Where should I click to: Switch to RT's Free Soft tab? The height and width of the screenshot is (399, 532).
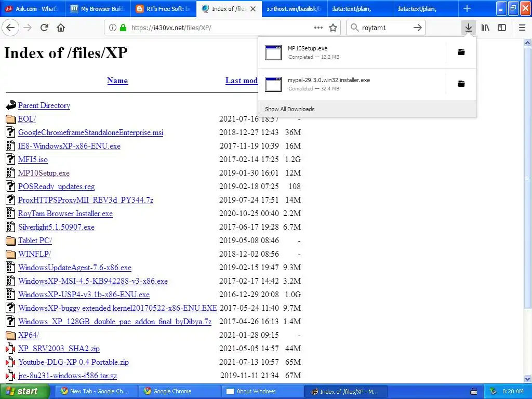click(163, 9)
